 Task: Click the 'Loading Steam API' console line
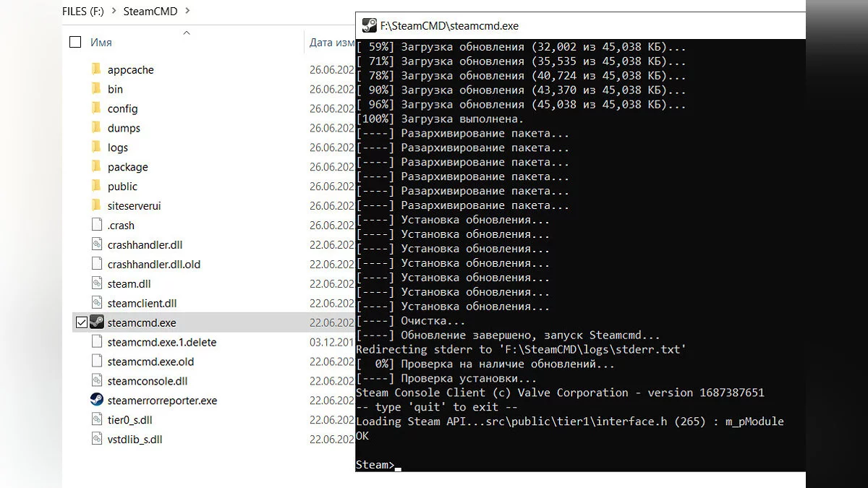point(570,421)
